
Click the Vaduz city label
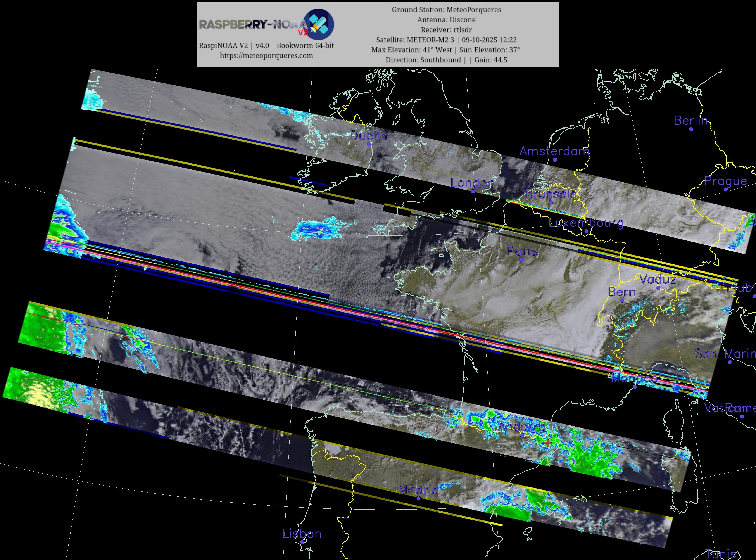pos(657,279)
